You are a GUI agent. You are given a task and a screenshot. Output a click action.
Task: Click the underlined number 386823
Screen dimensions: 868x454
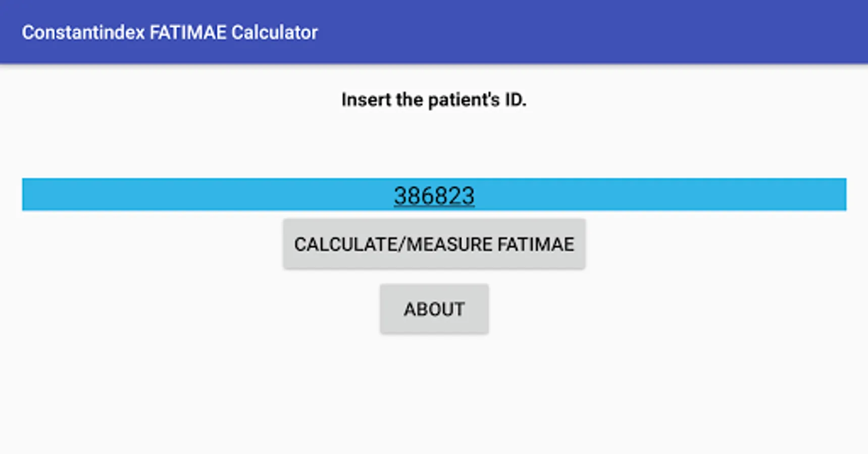tap(434, 196)
